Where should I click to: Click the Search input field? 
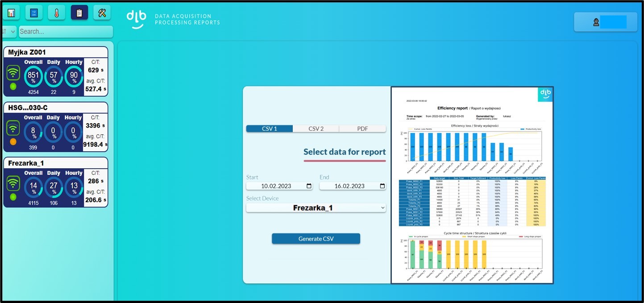65,32
